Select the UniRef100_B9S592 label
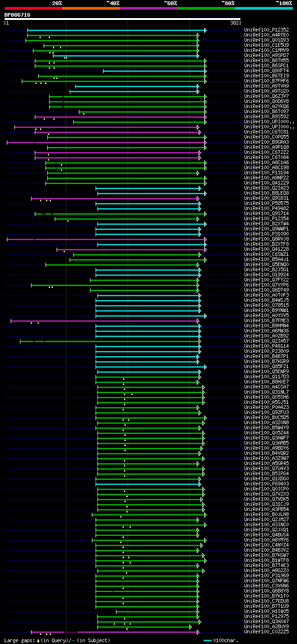The image size is (297, 644). click(x=266, y=116)
